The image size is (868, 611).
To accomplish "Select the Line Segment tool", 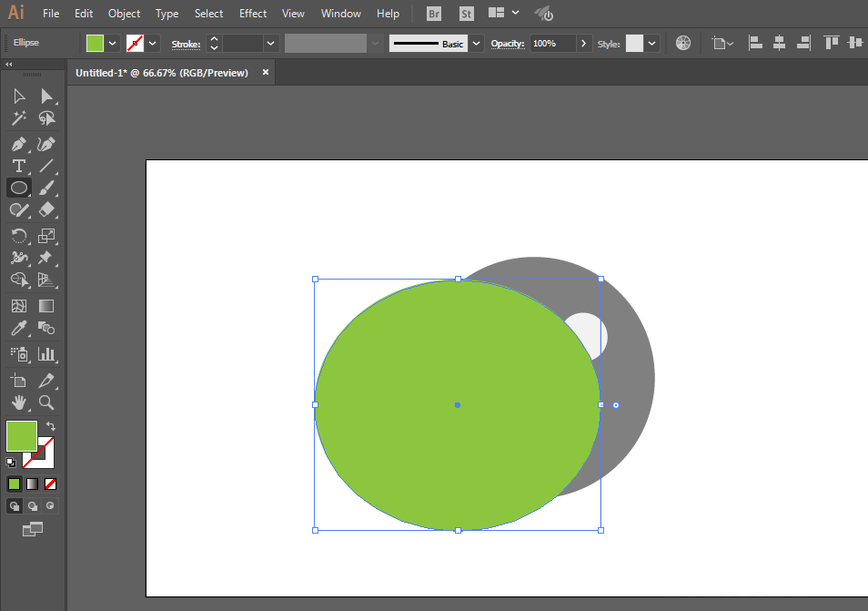I will pyautogui.click(x=46, y=166).
